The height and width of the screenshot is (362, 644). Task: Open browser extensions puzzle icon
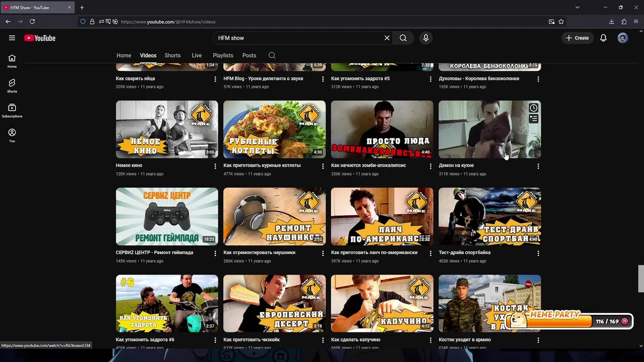(624, 22)
